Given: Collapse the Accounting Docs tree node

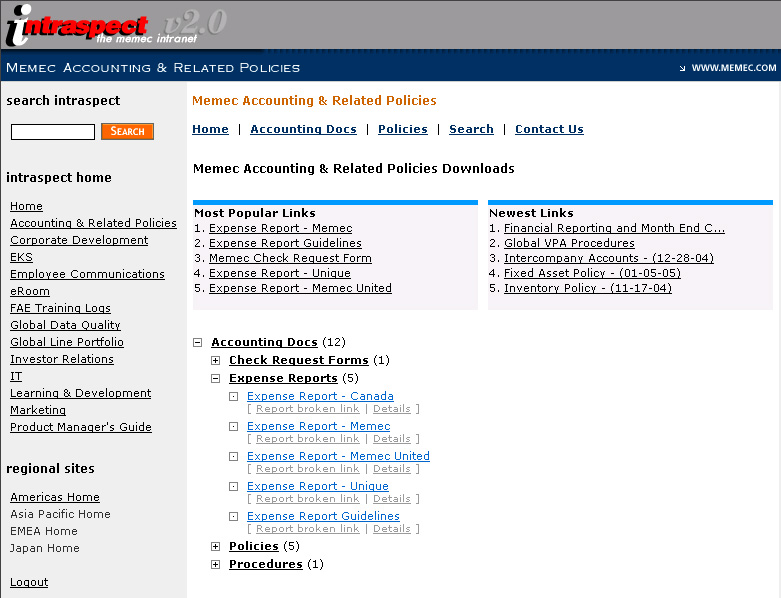Looking at the screenshot, I should [x=198, y=343].
